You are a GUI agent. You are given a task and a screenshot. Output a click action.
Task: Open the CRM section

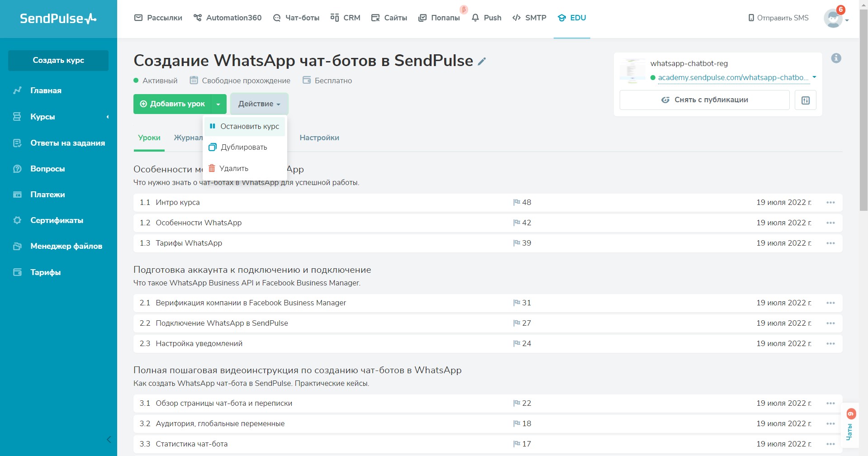tap(345, 18)
